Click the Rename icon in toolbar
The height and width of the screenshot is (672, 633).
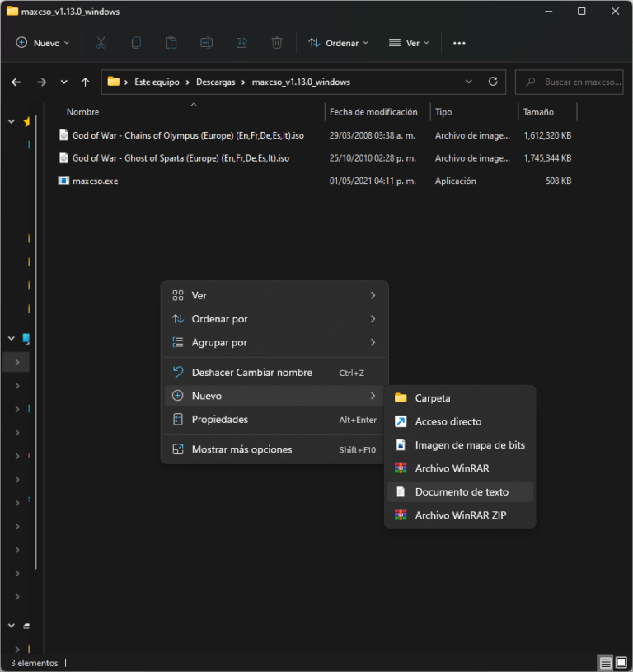click(x=207, y=43)
